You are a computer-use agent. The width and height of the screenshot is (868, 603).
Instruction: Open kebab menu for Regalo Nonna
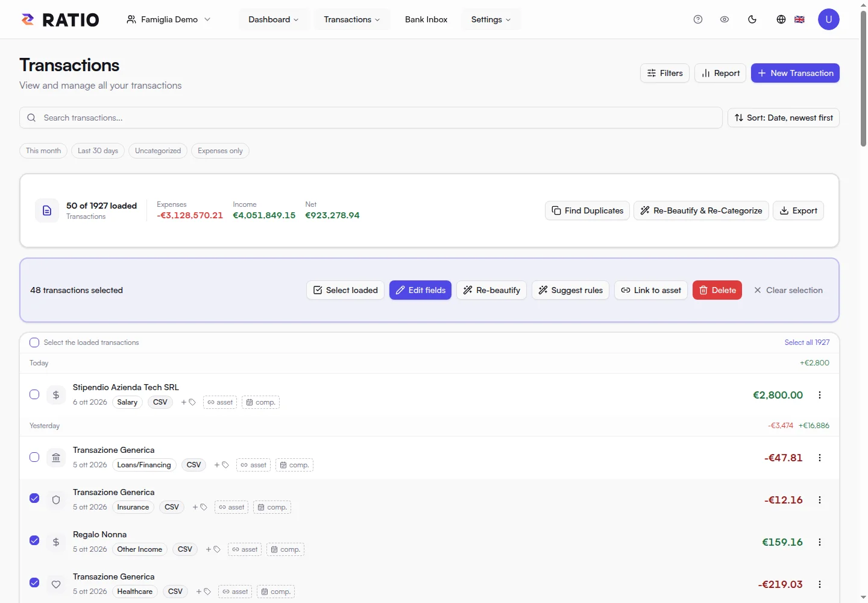click(x=820, y=542)
